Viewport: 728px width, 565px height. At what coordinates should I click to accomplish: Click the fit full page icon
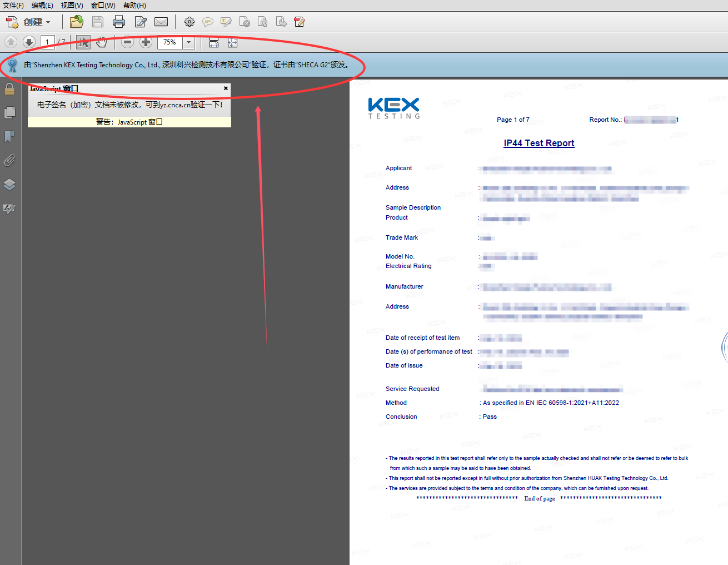[x=232, y=42]
